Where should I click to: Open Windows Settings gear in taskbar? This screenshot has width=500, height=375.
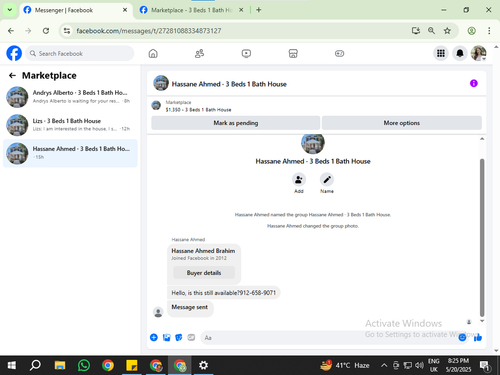203,365
